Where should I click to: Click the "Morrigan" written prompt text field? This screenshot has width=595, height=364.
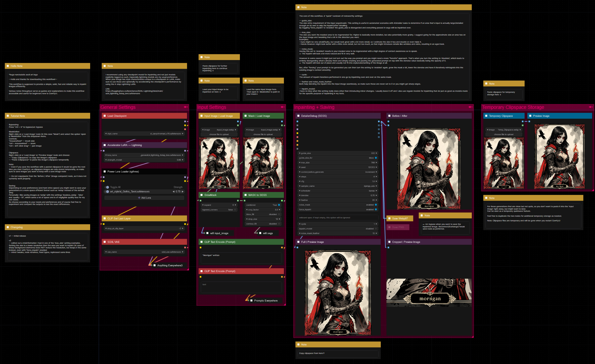(241, 258)
